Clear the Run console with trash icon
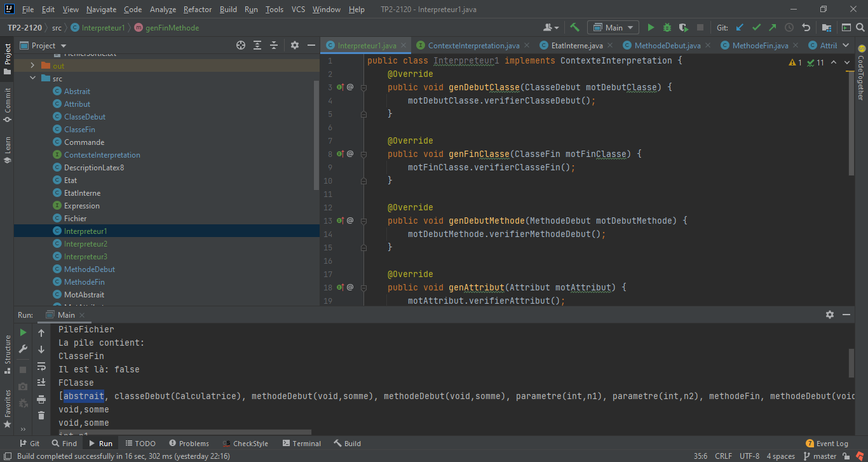Screen dimensions: 868x462 pyautogui.click(x=41, y=414)
